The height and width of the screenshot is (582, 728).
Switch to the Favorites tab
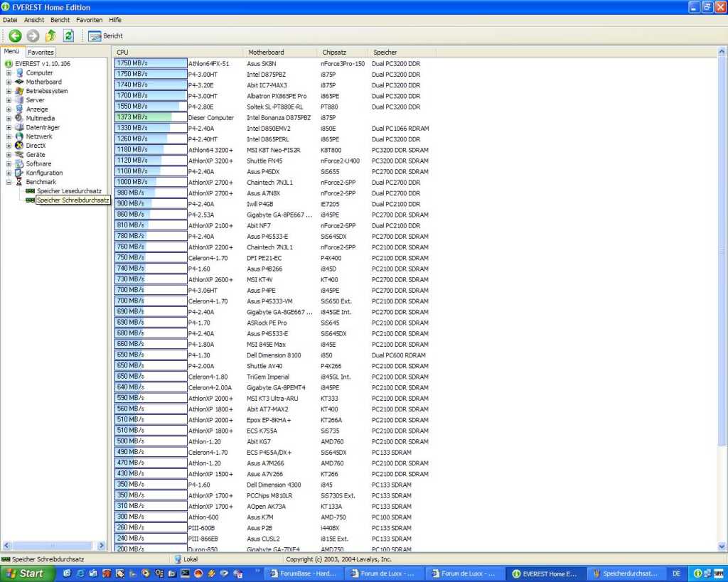coord(41,53)
